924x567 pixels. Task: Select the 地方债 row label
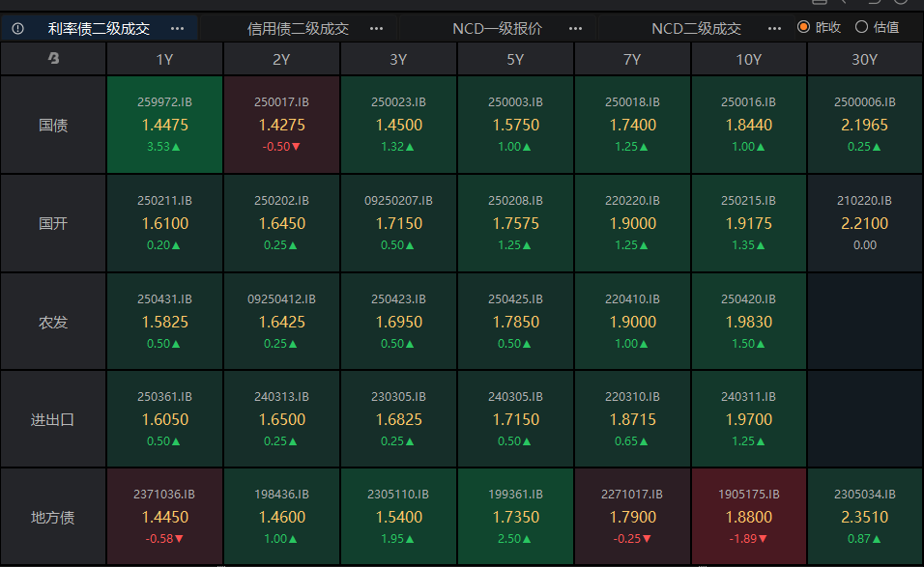[x=53, y=517]
